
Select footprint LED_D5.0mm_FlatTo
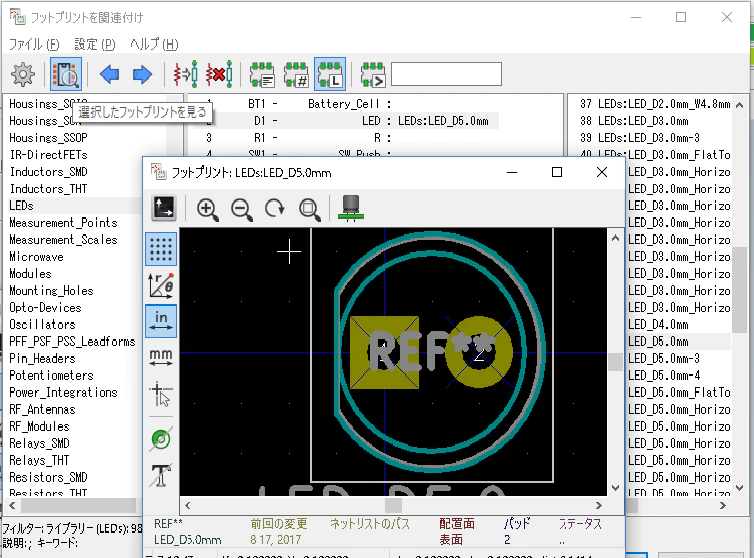[679, 393]
